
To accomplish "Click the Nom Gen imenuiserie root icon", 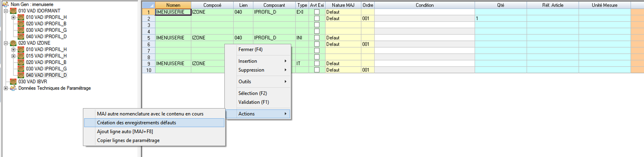I will point(5,4).
